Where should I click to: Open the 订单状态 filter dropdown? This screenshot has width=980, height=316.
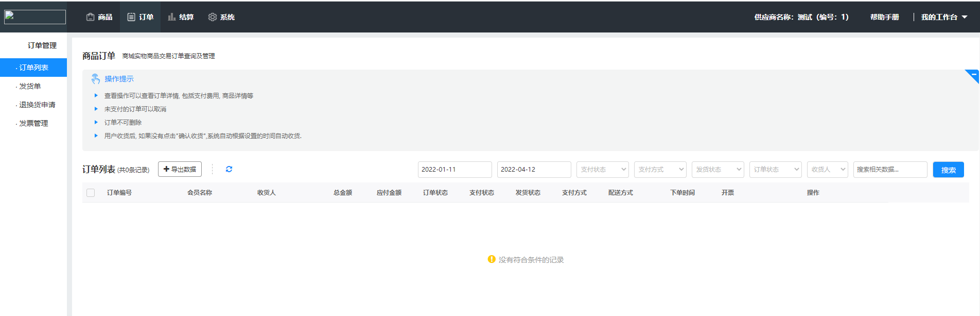click(776, 170)
